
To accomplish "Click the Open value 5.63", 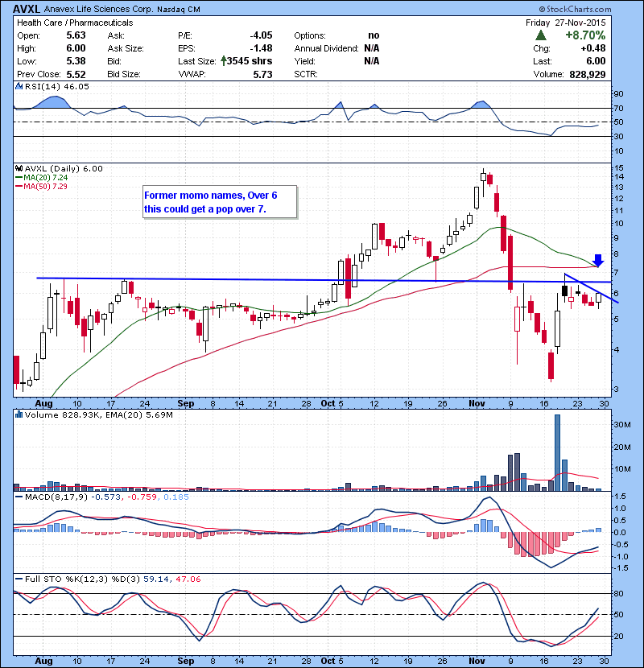I will pos(76,35).
